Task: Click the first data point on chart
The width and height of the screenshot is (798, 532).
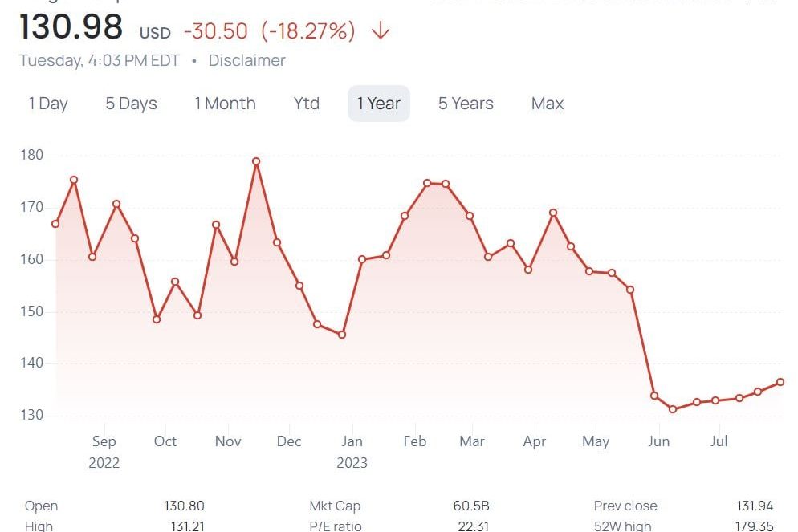Action: click(55, 224)
